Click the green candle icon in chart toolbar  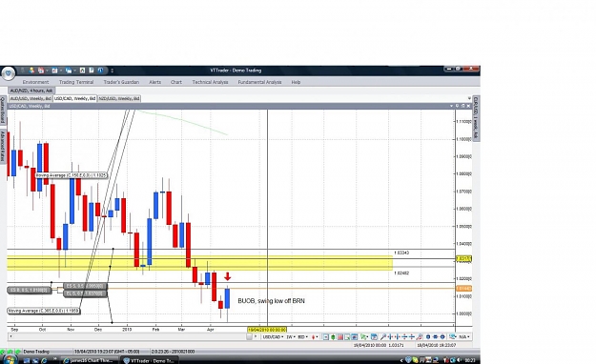(x=333, y=337)
